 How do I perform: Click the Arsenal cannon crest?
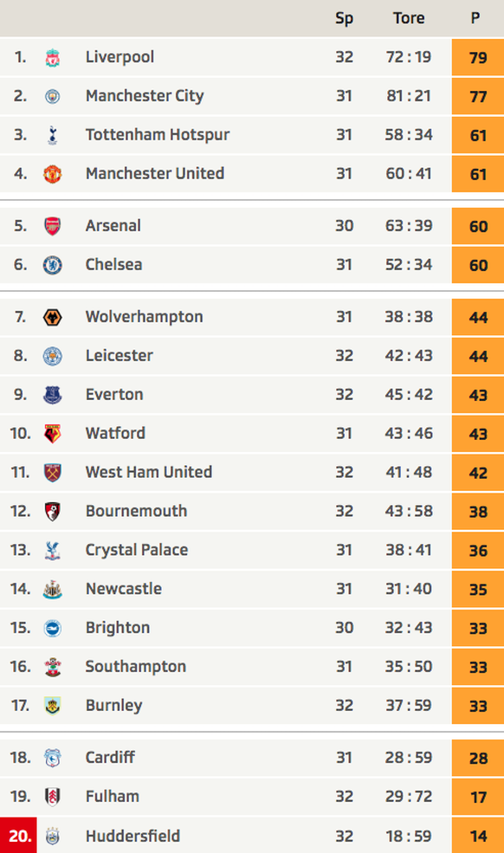(52, 226)
